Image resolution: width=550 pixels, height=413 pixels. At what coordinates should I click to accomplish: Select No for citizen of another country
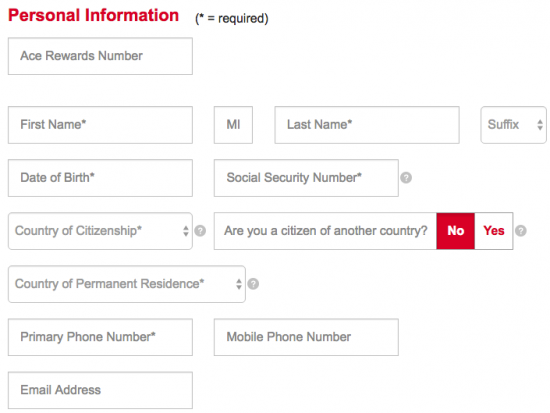(x=455, y=231)
